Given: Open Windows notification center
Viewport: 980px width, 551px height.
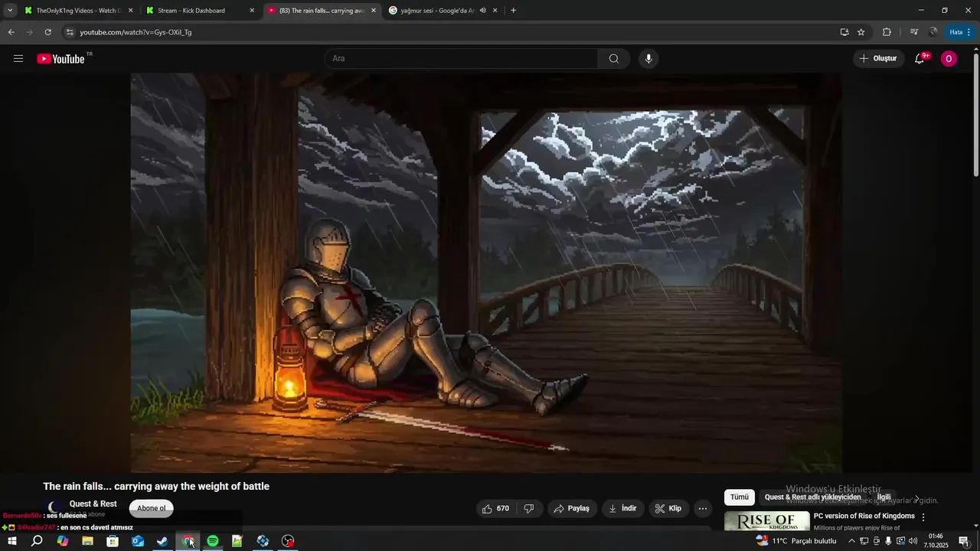Looking at the screenshot, I should click(964, 541).
